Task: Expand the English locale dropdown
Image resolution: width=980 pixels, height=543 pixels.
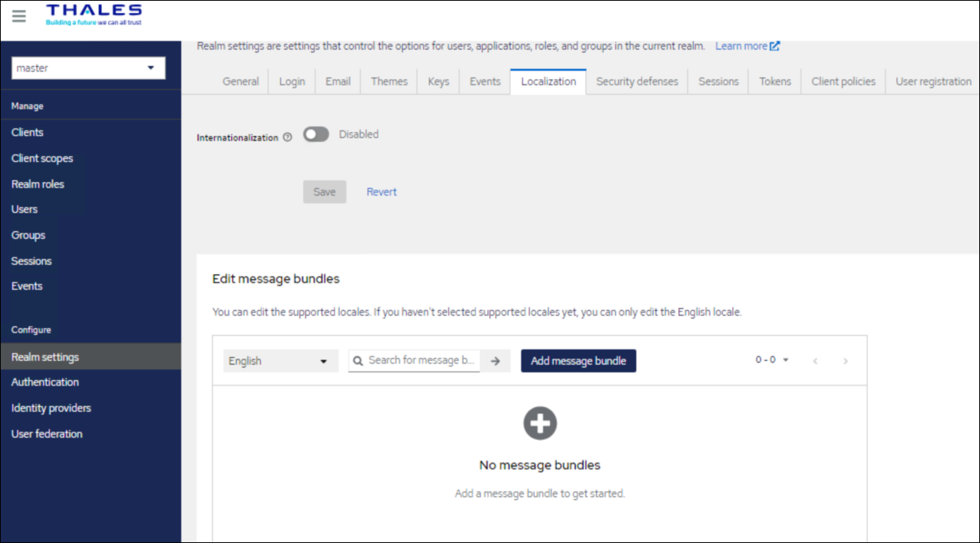Action: coord(280,361)
